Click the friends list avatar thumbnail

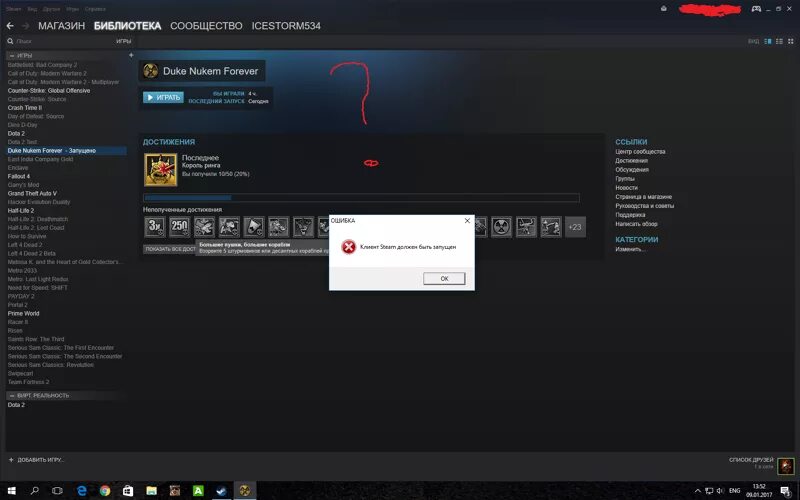coord(786,465)
